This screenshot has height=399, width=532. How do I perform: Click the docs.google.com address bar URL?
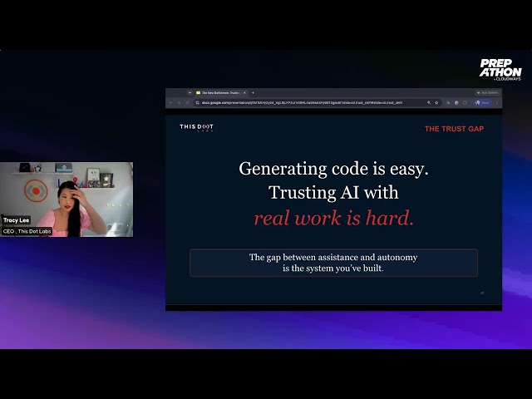302,102
